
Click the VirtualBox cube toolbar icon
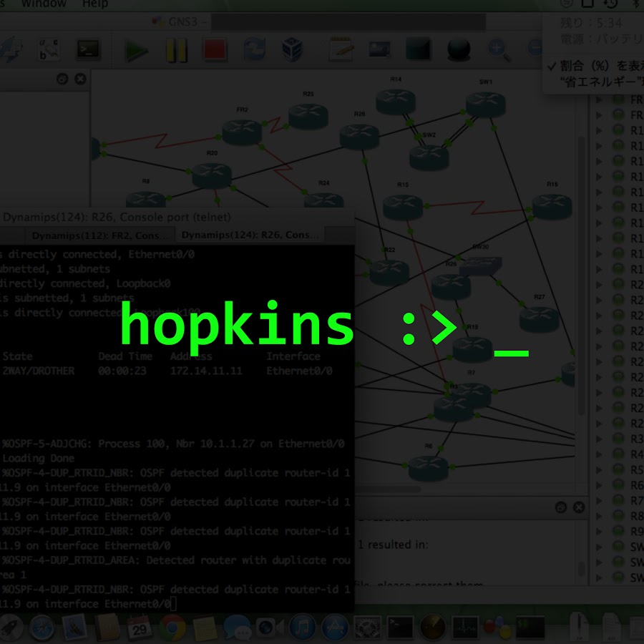point(292,49)
